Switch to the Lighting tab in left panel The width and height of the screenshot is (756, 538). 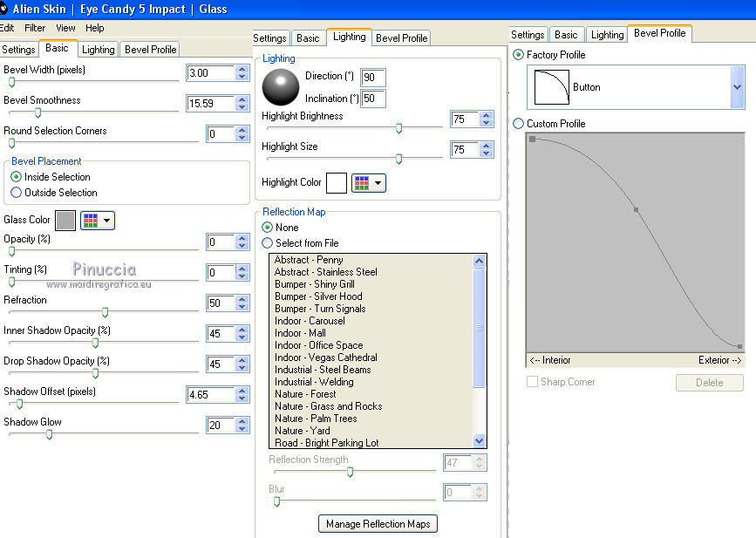99,50
